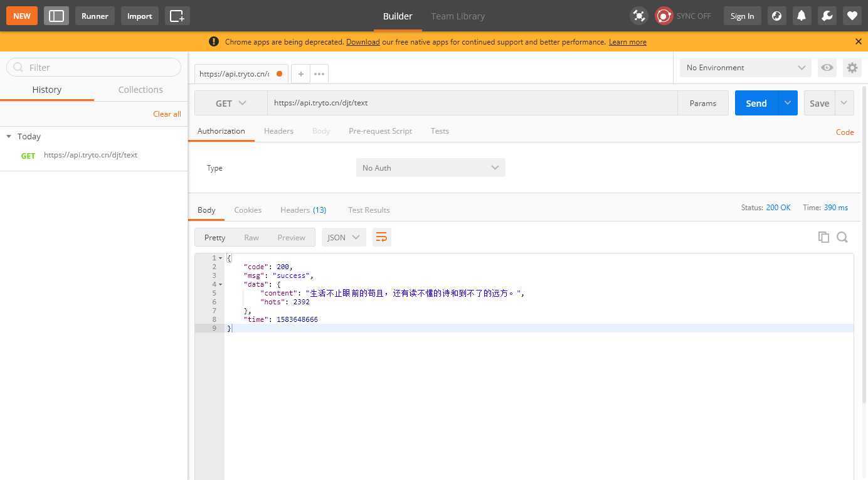Show the response Cookies tab
This screenshot has width=868, height=480.
[248, 210]
